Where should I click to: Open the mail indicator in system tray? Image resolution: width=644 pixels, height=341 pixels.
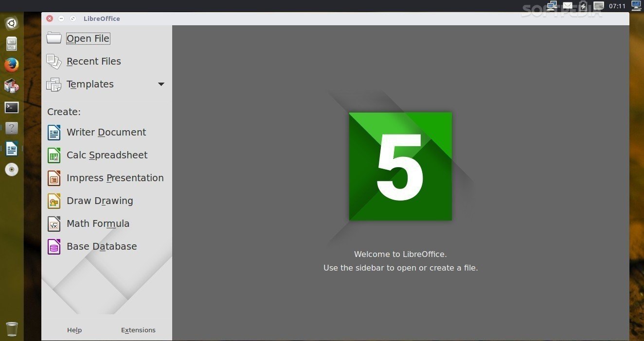pyautogui.click(x=568, y=6)
